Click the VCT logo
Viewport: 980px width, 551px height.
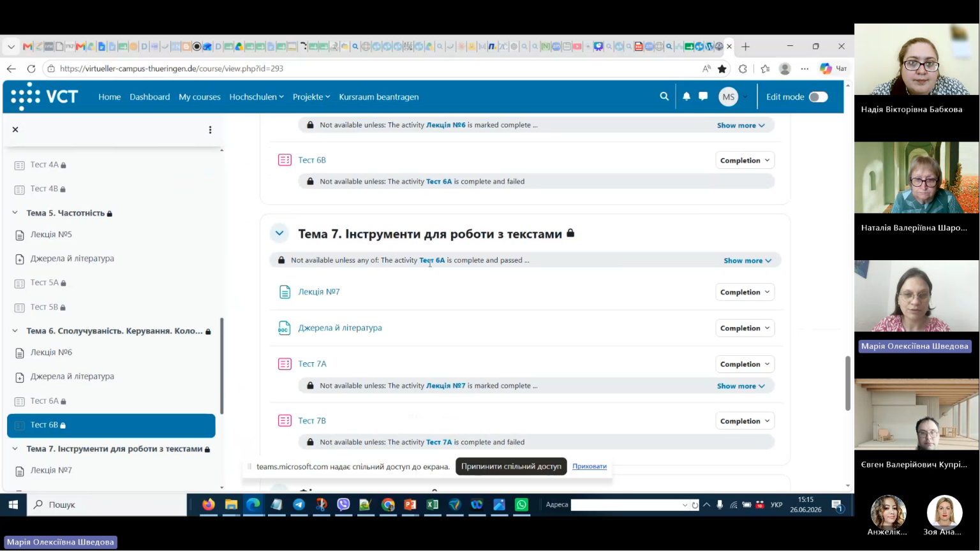[x=44, y=96]
